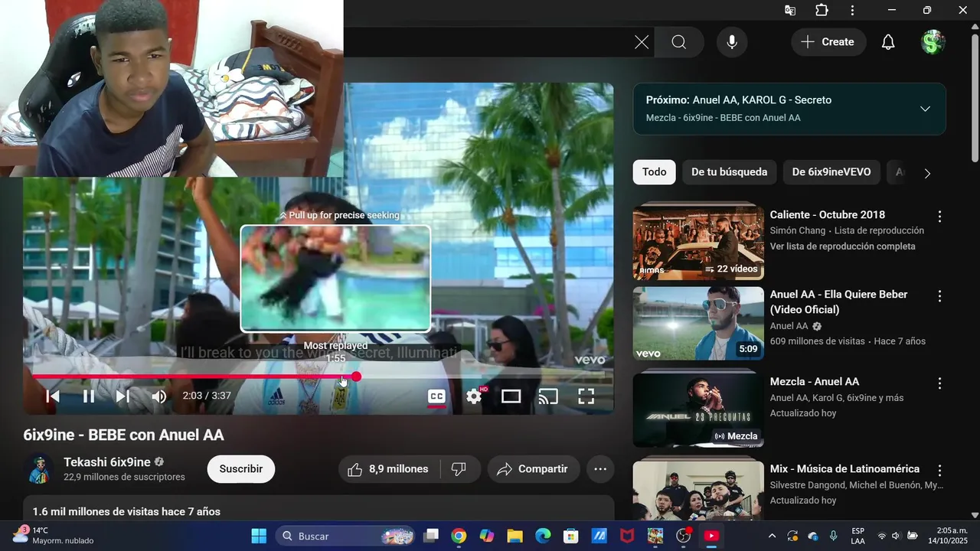
Task: Open Microsoft Edge from taskbar
Action: (x=543, y=536)
